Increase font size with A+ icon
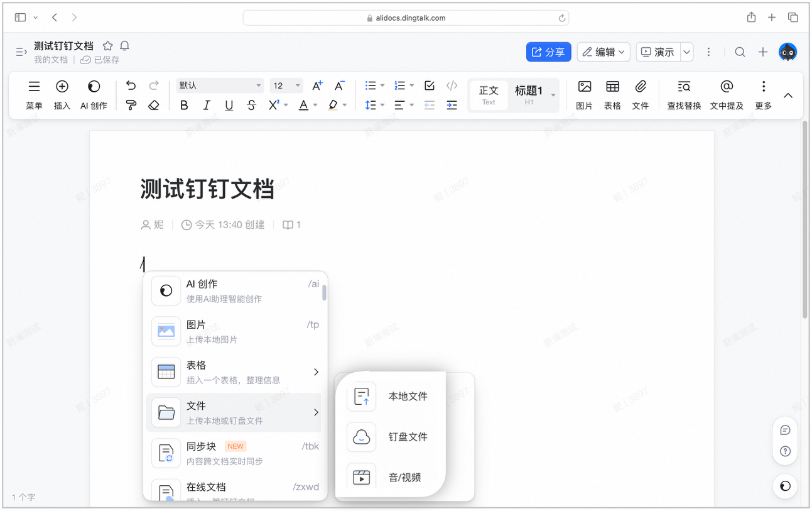The height and width of the screenshot is (511, 812). (317, 85)
